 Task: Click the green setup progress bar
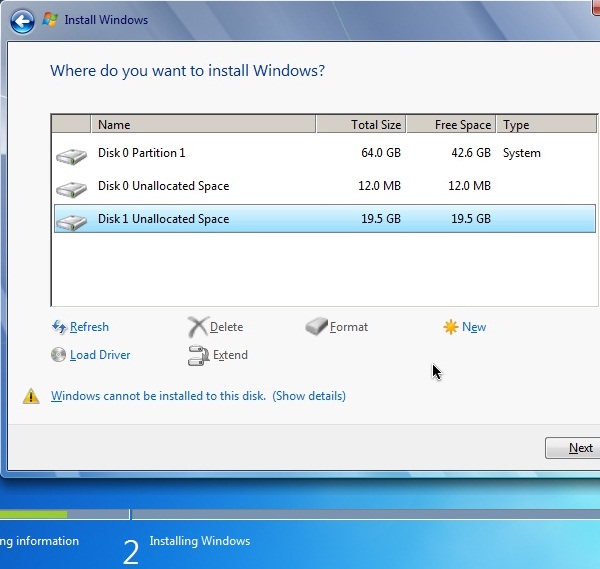(x=34, y=514)
